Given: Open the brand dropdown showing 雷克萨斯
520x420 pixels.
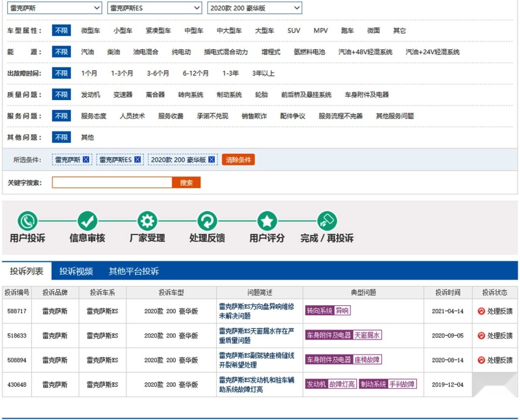Looking at the screenshot, I should point(54,8).
